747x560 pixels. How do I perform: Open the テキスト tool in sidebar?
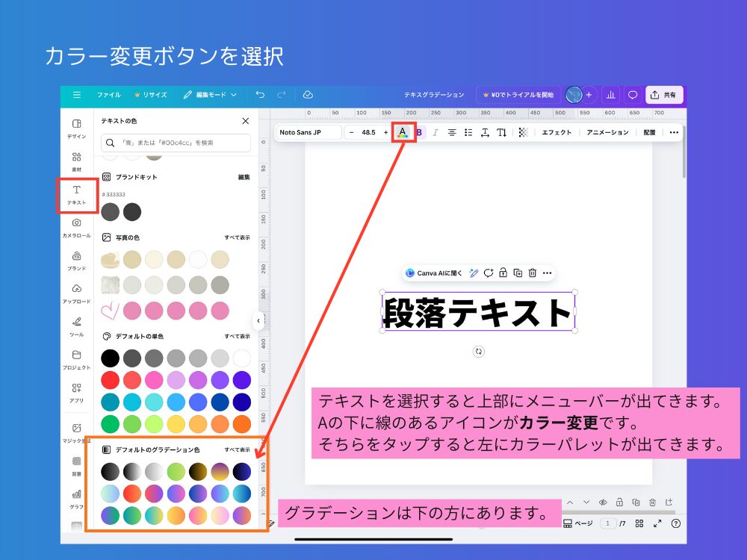tap(77, 195)
